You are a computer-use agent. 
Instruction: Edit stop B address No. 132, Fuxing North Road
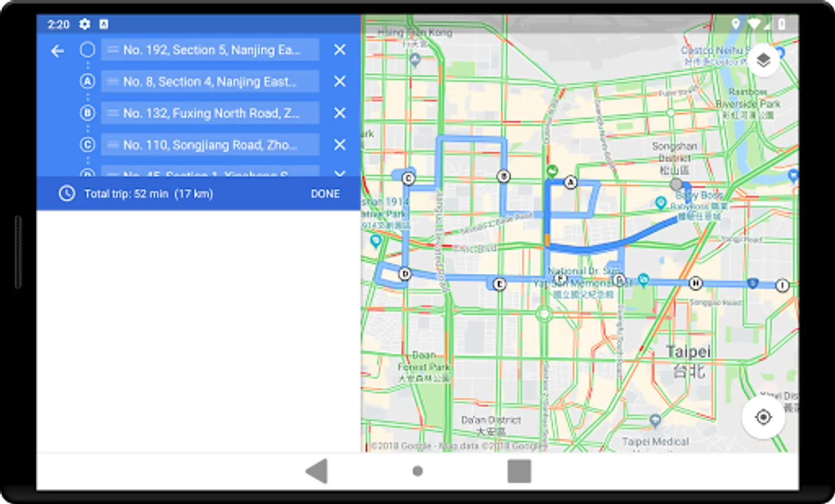211,113
